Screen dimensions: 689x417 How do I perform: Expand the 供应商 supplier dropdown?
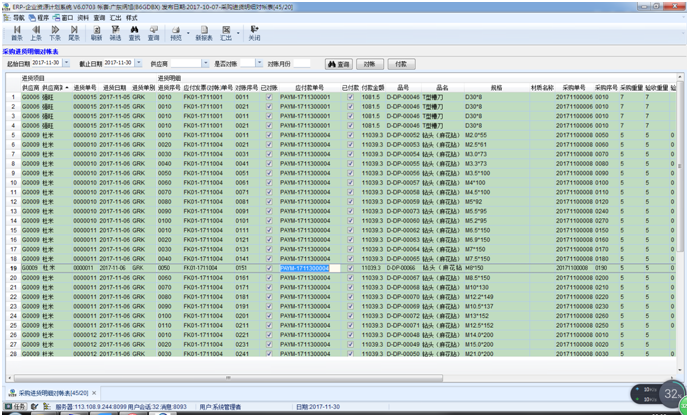tap(204, 63)
